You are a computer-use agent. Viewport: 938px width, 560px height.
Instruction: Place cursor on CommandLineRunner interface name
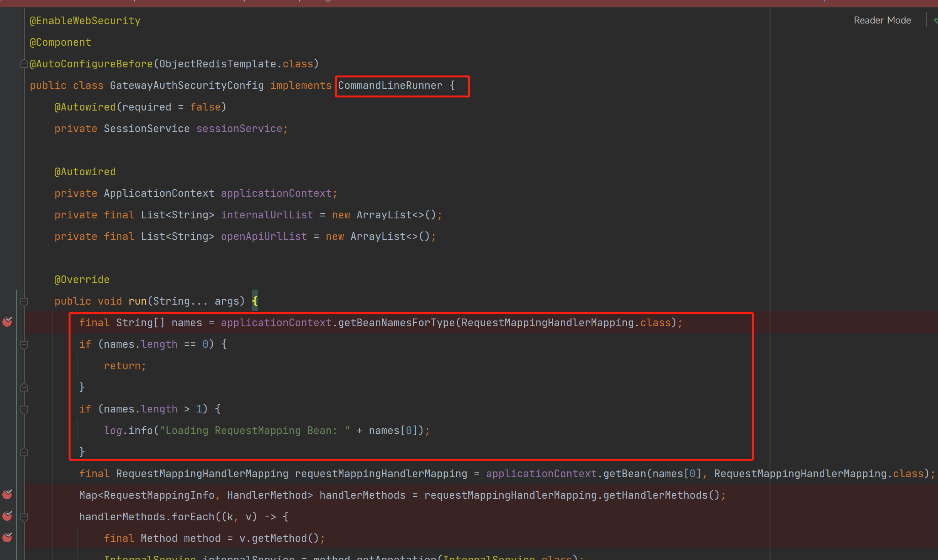pos(390,85)
